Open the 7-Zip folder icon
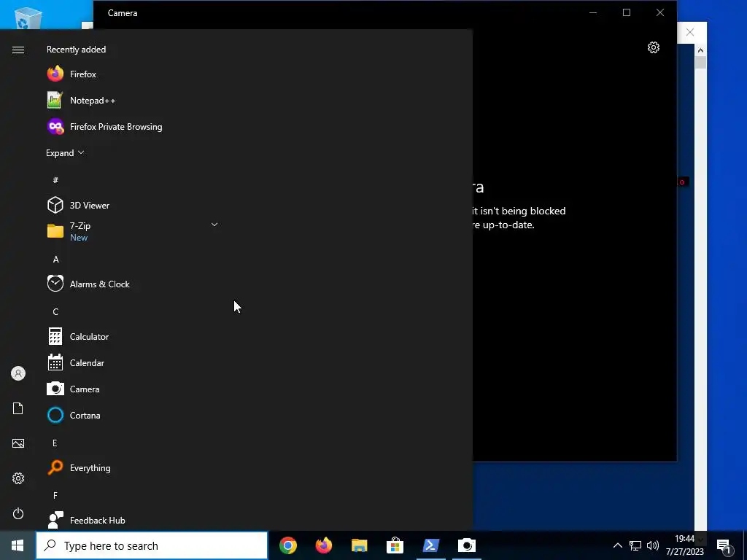Image resolution: width=747 pixels, height=560 pixels. pyautogui.click(x=55, y=231)
